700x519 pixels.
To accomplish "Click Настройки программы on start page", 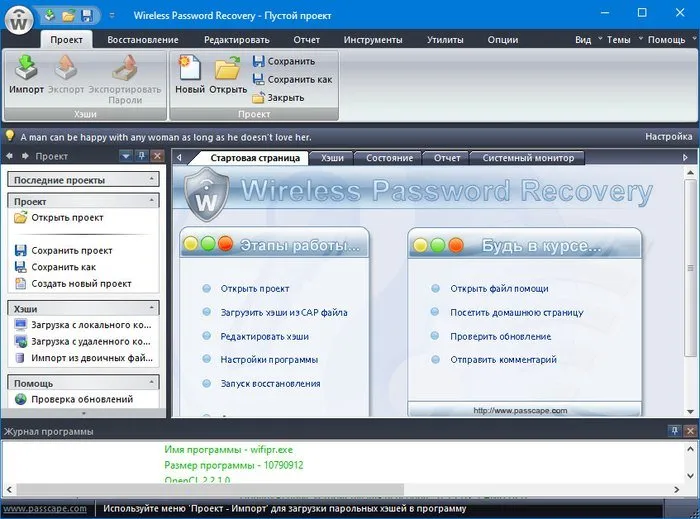I will [x=269, y=360].
